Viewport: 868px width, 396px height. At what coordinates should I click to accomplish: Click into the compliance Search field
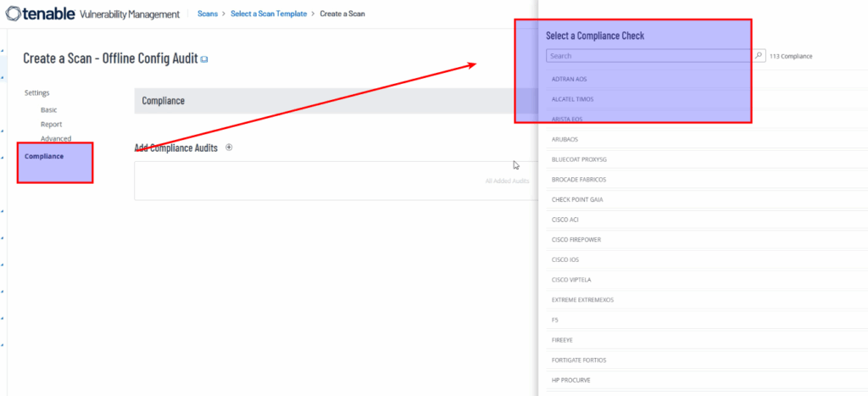click(648, 56)
